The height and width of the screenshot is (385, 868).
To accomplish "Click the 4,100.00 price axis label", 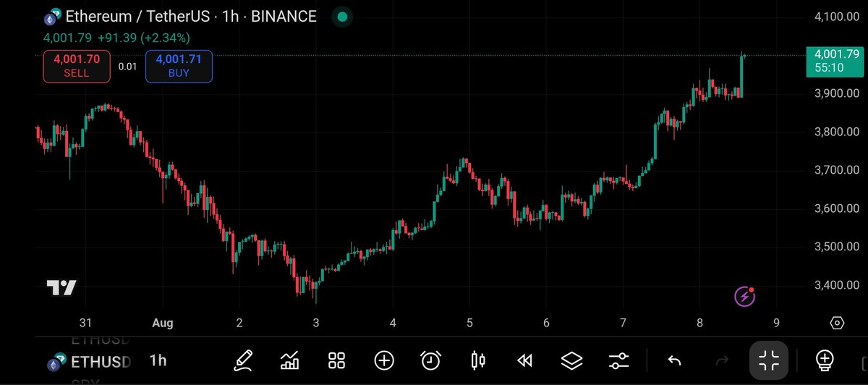I will coord(837,16).
